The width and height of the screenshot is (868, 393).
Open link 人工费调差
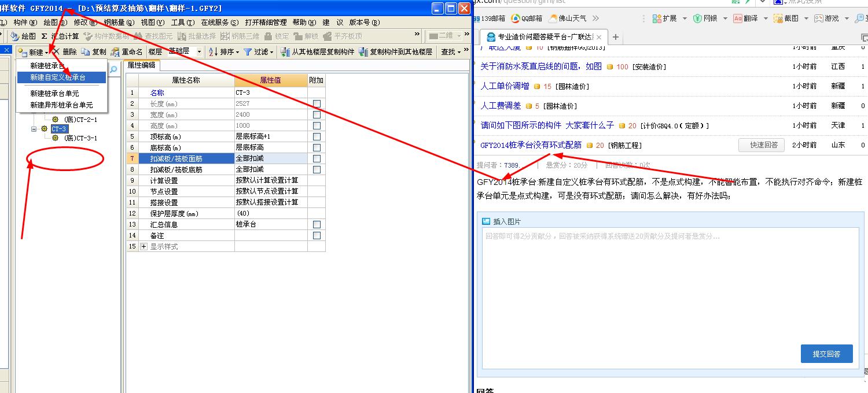point(501,106)
